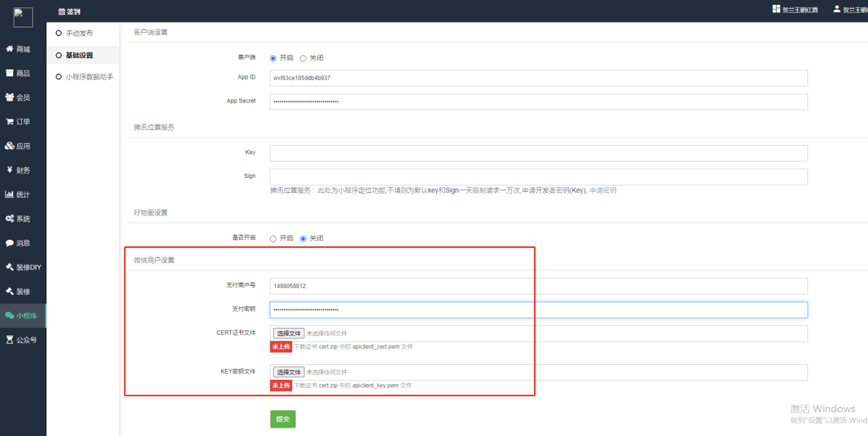This screenshot has width=868, height=436.
Task: Open 小程序数据助手 submenu item
Action: (x=89, y=77)
